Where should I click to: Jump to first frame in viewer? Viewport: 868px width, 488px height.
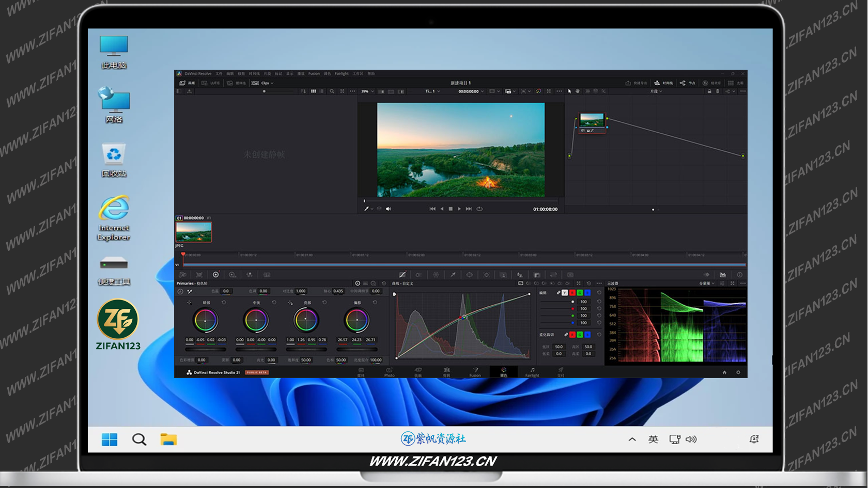click(x=432, y=209)
